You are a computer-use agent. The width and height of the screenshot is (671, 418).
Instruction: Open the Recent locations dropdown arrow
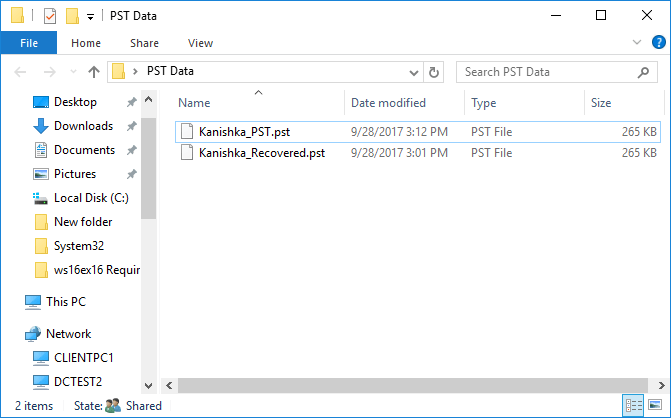coord(73,71)
